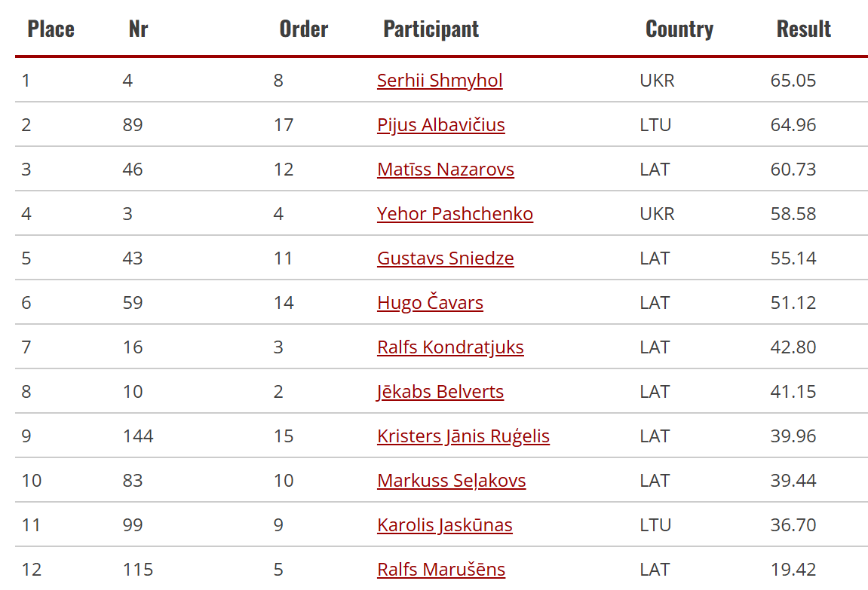Select the 65.05 result cell
The image size is (868, 590).
tap(793, 80)
